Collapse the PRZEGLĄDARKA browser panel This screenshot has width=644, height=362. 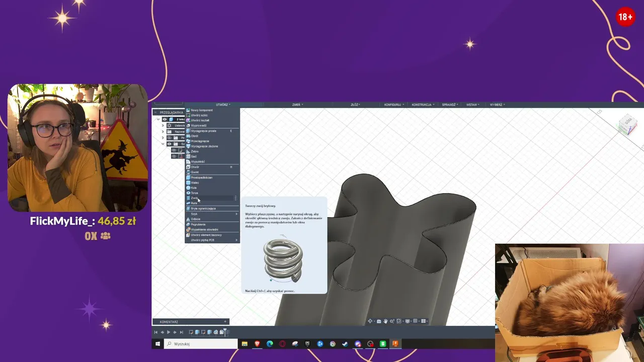point(155,112)
